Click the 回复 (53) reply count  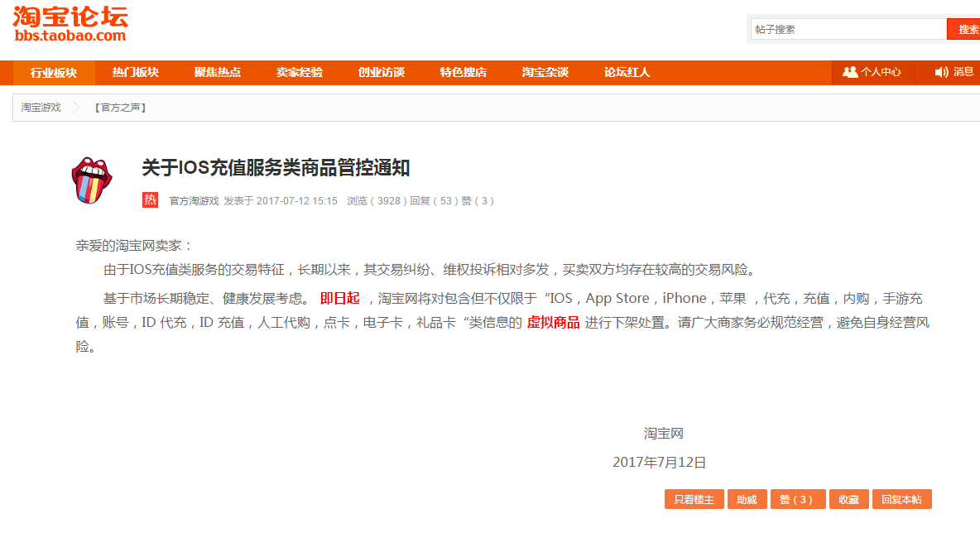435,200
